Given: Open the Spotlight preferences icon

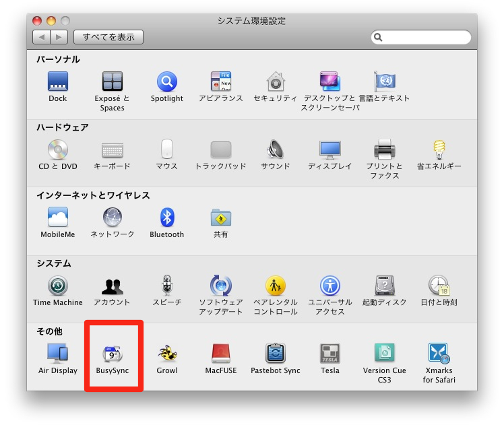Looking at the screenshot, I should (x=166, y=82).
